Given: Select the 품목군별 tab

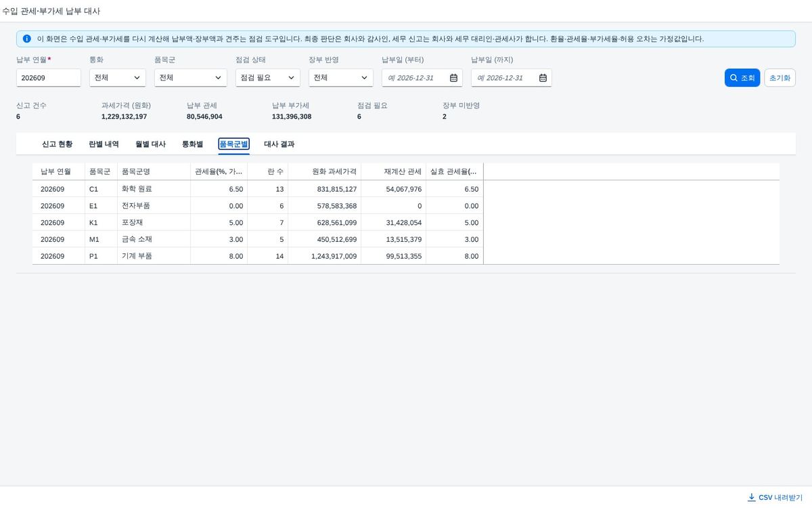Looking at the screenshot, I should click(233, 144).
